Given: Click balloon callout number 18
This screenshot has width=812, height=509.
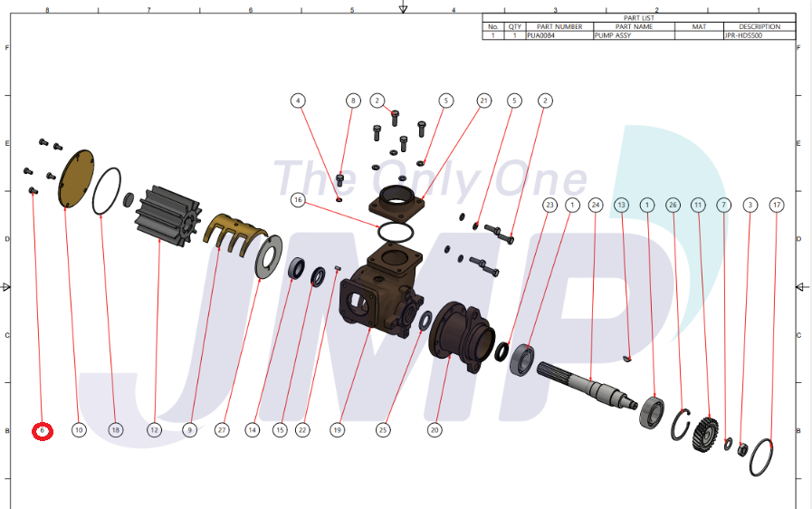Looking at the screenshot, I should click(115, 431).
